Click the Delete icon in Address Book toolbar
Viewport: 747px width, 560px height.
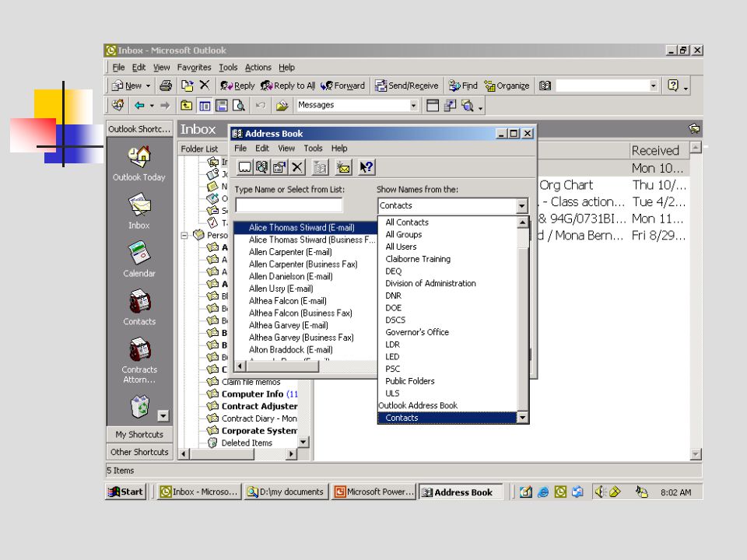tap(296, 167)
